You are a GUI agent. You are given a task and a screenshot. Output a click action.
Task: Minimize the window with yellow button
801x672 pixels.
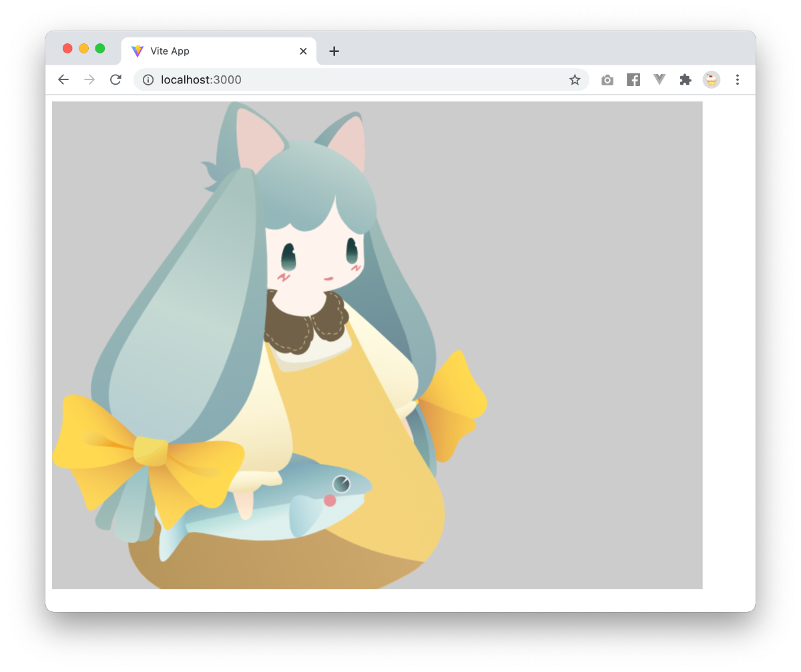tap(83, 48)
